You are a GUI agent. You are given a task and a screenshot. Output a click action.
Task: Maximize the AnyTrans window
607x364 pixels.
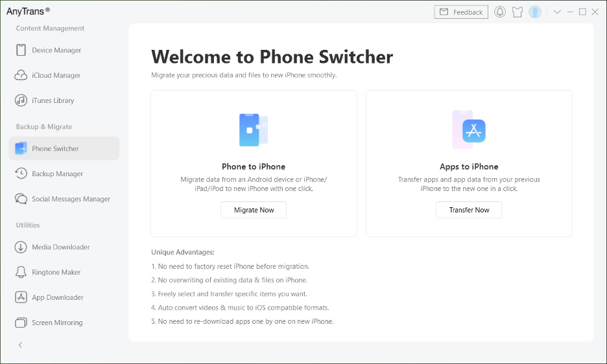582,12
